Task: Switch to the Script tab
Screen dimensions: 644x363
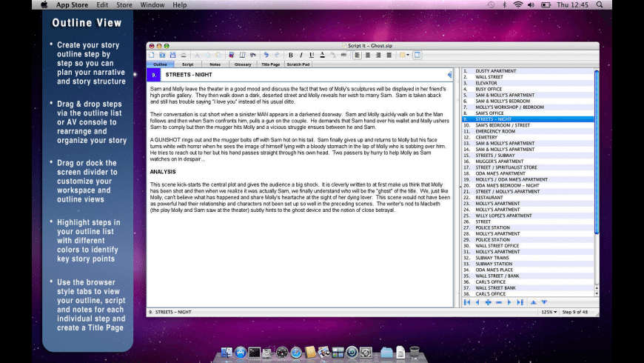Action: (x=187, y=64)
